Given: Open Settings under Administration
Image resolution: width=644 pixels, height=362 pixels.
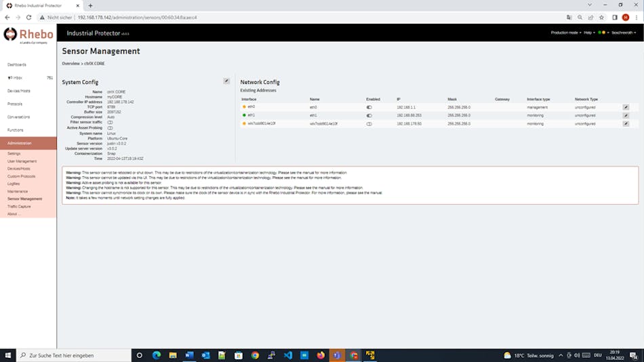Looking at the screenshot, I should [14, 154].
